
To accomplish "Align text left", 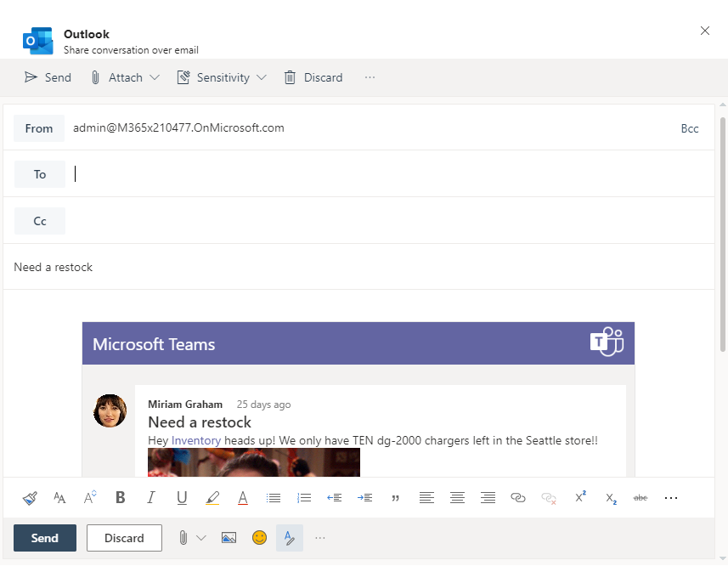I will point(426,498).
